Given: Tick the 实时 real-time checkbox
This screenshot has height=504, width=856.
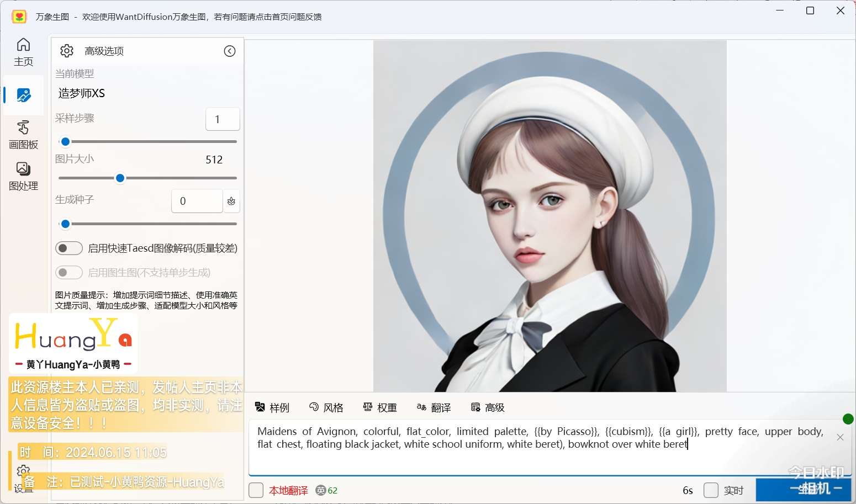Looking at the screenshot, I should 711,490.
